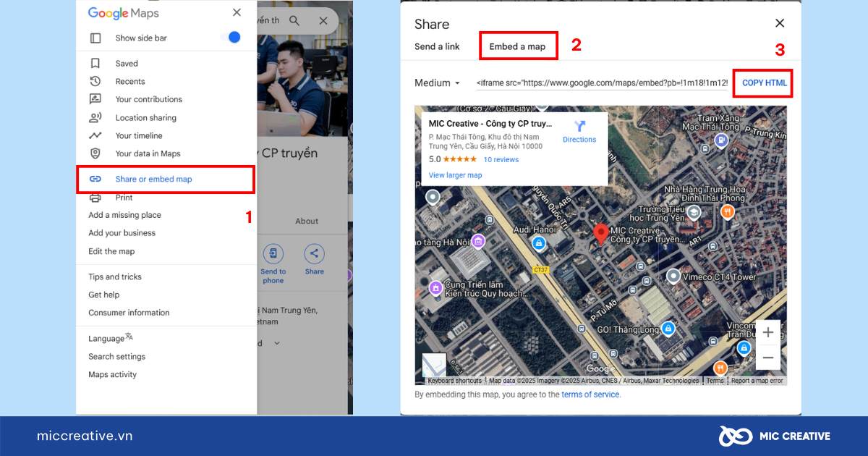
Task: Click the Trường Tiểu học Trung Yên school marker
Action: tap(693, 212)
